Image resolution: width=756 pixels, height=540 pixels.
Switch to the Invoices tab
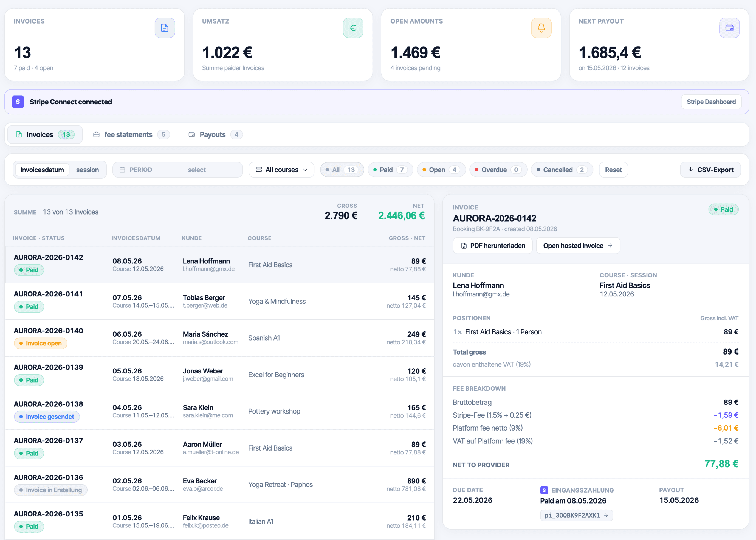click(45, 135)
